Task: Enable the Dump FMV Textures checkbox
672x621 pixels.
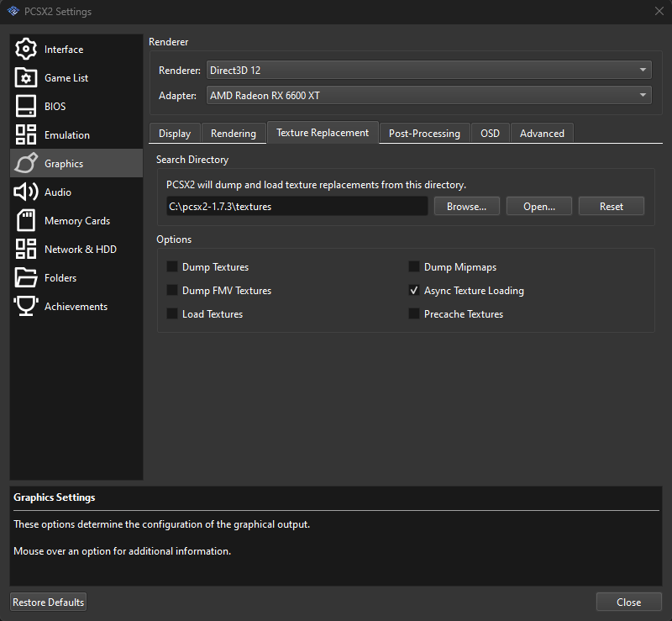Action: tap(172, 291)
